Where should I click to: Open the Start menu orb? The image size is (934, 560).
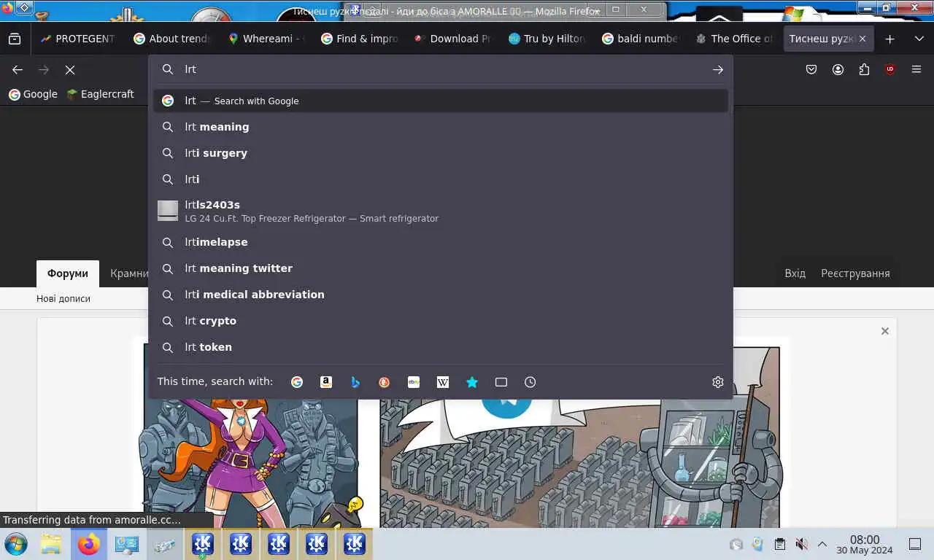pos(16,544)
